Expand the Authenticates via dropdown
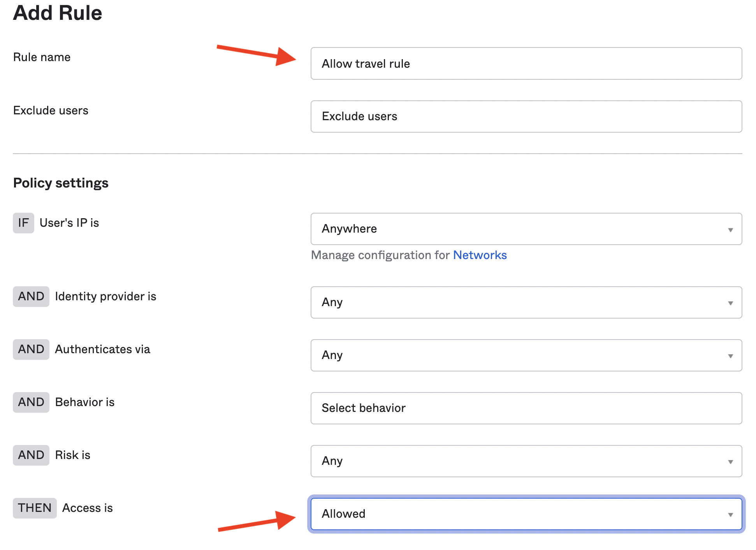Image resolution: width=756 pixels, height=550 pixels. click(526, 355)
